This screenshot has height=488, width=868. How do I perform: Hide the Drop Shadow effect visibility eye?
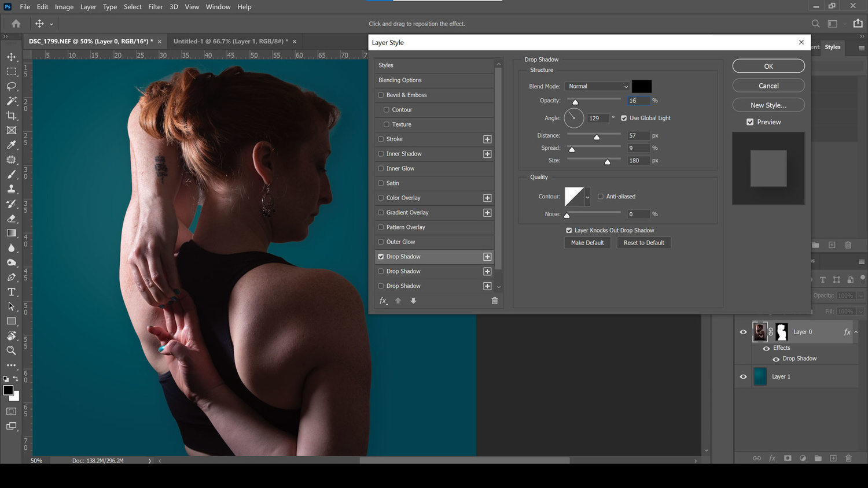point(776,358)
